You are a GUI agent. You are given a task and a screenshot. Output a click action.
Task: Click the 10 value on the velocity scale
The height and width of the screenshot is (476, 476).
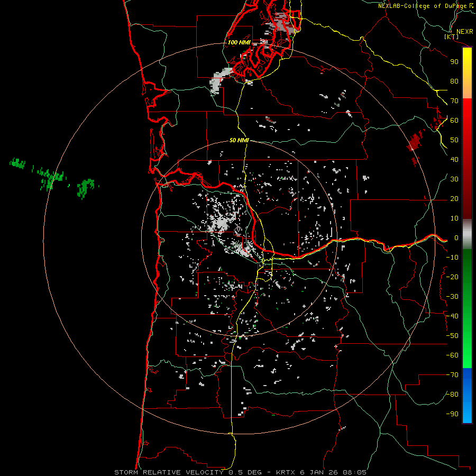coord(454,218)
